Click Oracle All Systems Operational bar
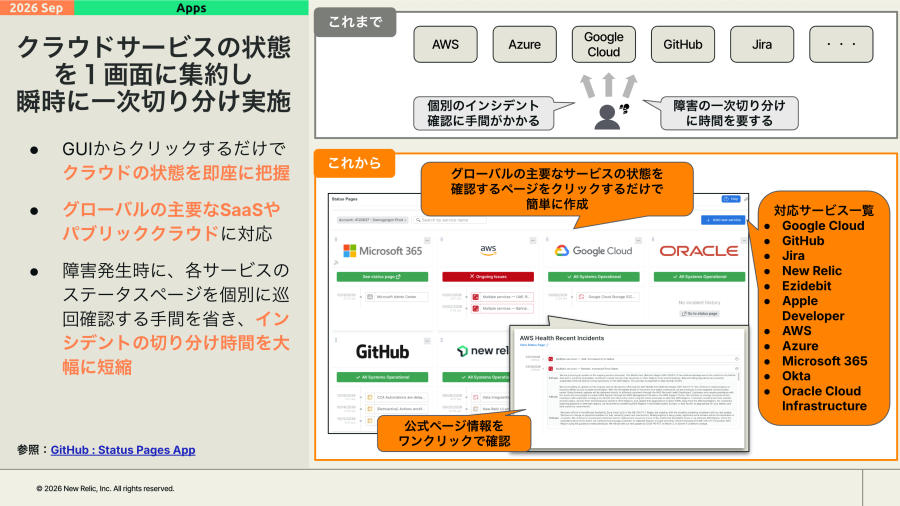Screen dimensions: 900x506 pos(699,277)
